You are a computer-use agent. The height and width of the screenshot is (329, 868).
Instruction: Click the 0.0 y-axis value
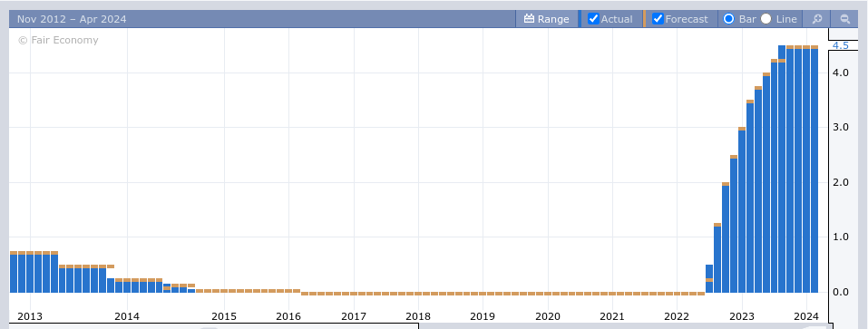click(x=840, y=292)
